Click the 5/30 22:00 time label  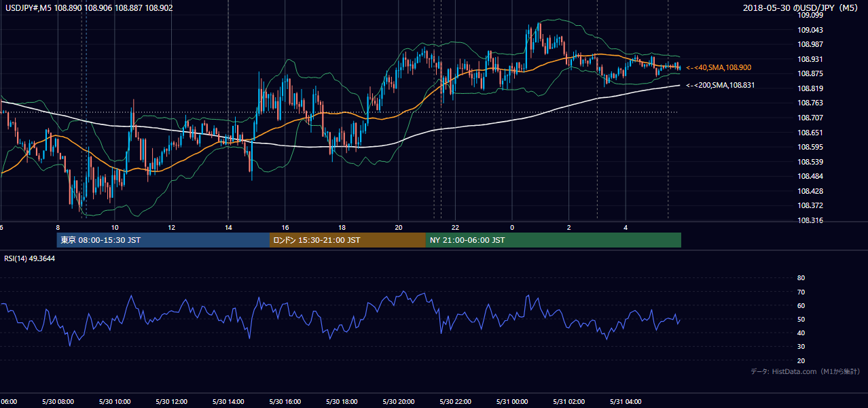pyautogui.click(x=456, y=402)
